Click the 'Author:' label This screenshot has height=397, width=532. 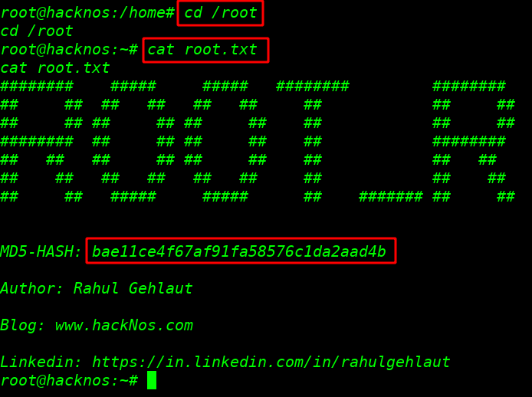point(32,288)
